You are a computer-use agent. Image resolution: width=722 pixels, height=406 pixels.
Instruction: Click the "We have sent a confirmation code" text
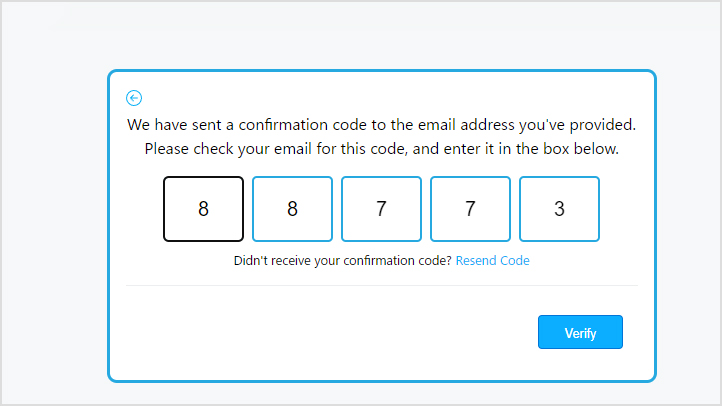click(381, 126)
